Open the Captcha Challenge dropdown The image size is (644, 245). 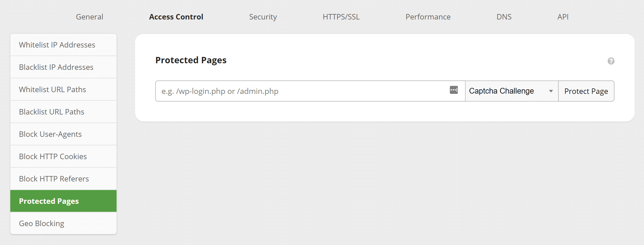pyautogui.click(x=511, y=91)
